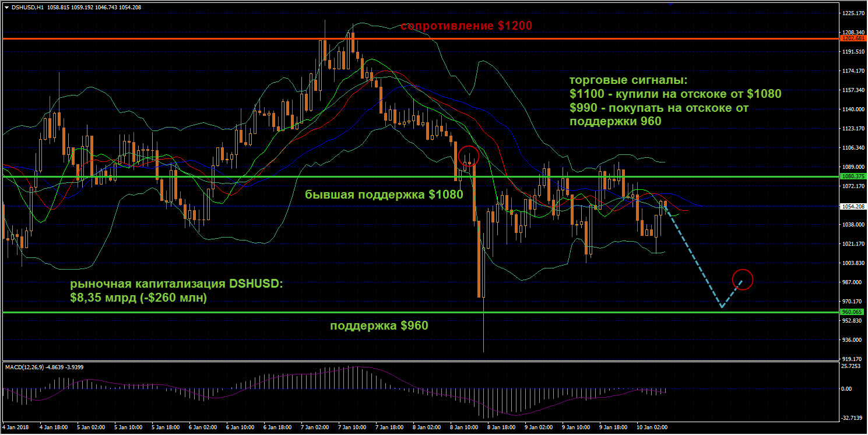
Task: Click the 1225.170 value on price axis
Action: pos(853,13)
